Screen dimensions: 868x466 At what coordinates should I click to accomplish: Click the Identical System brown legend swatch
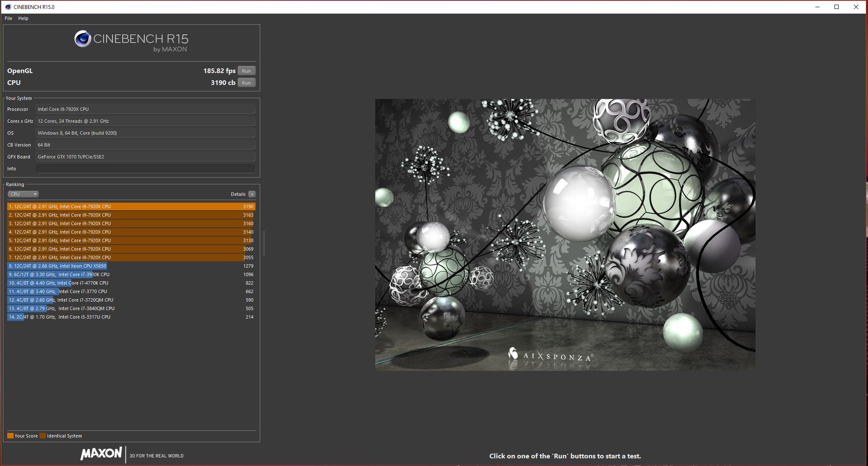pyautogui.click(x=42, y=436)
